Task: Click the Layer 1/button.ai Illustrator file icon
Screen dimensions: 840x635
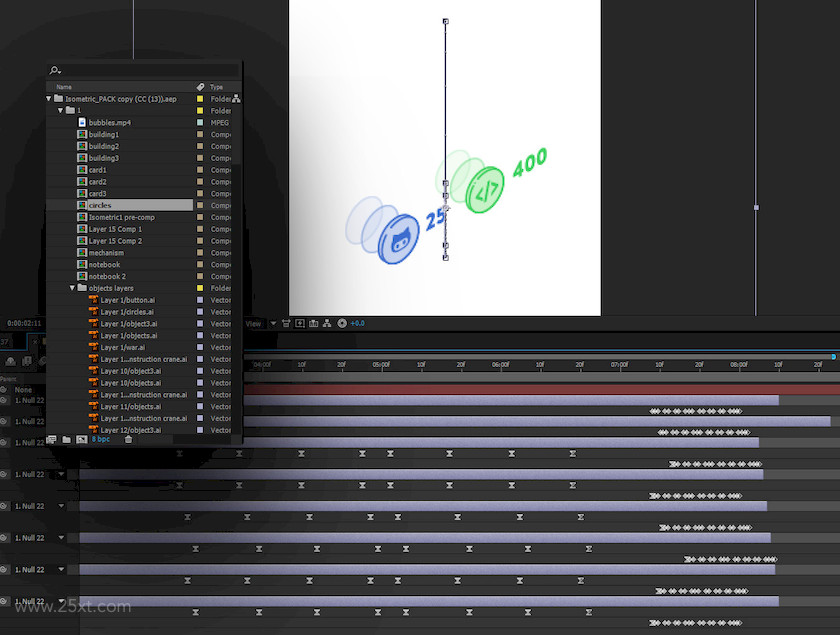Action: [x=94, y=300]
